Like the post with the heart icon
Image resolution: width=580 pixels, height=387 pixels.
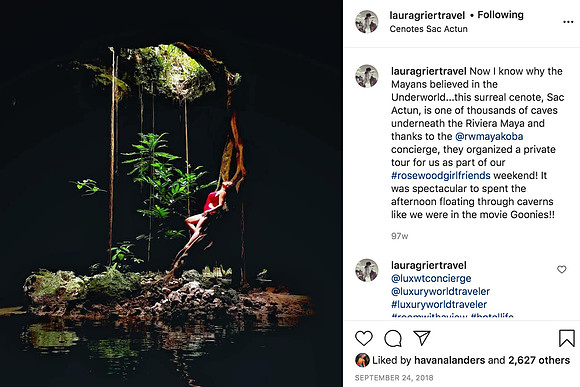click(364, 338)
